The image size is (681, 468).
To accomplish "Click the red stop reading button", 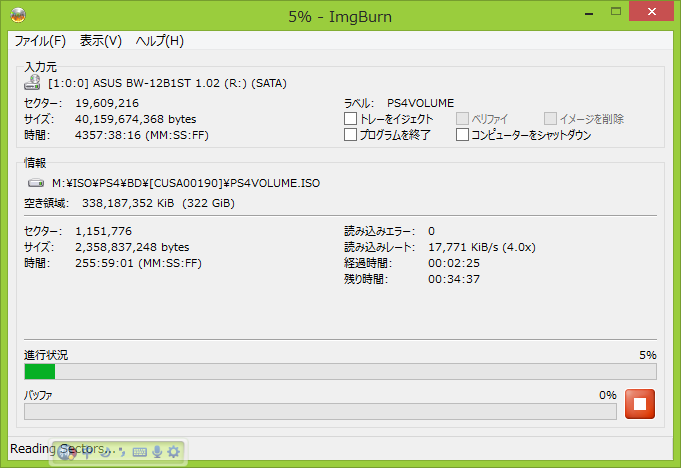I will click(640, 404).
